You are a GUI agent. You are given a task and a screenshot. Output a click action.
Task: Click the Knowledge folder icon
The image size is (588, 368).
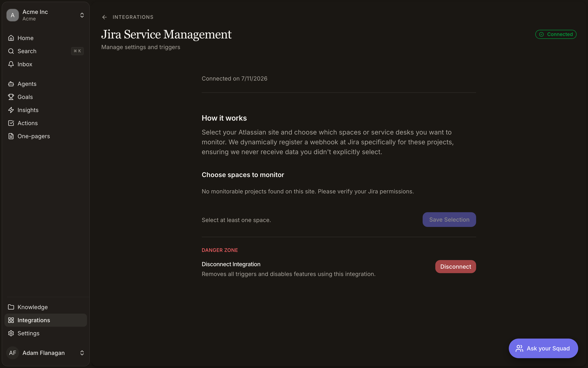11,307
